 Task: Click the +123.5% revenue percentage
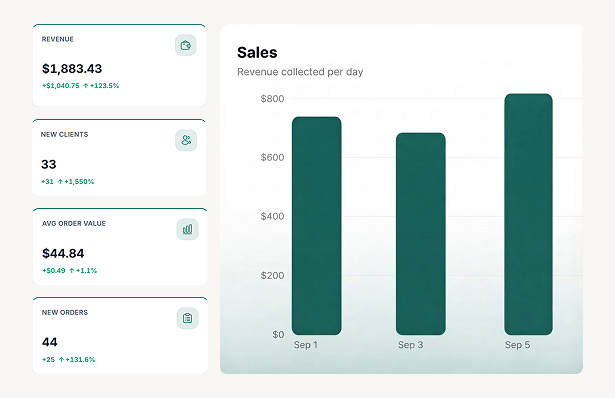pyautogui.click(x=104, y=85)
